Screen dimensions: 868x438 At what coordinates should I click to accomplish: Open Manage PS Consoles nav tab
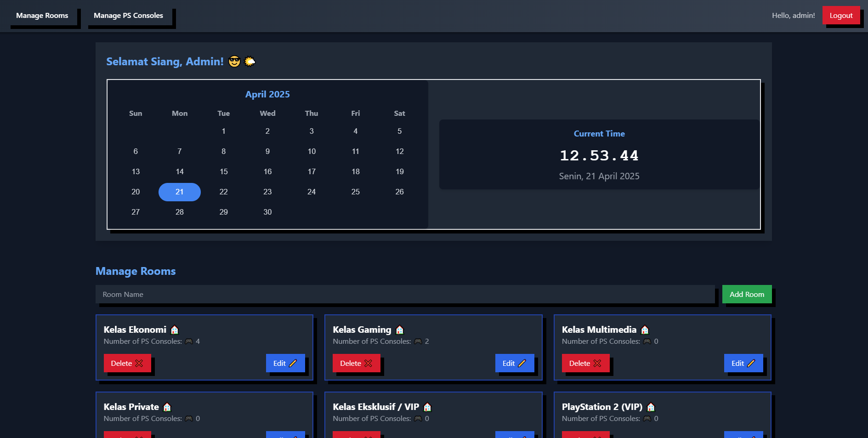pyautogui.click(x=128, y=16)
